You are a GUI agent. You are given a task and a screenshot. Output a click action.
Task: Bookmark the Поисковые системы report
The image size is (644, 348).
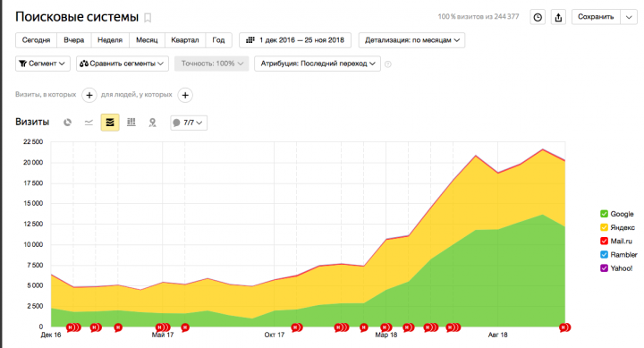pos(148,18)
